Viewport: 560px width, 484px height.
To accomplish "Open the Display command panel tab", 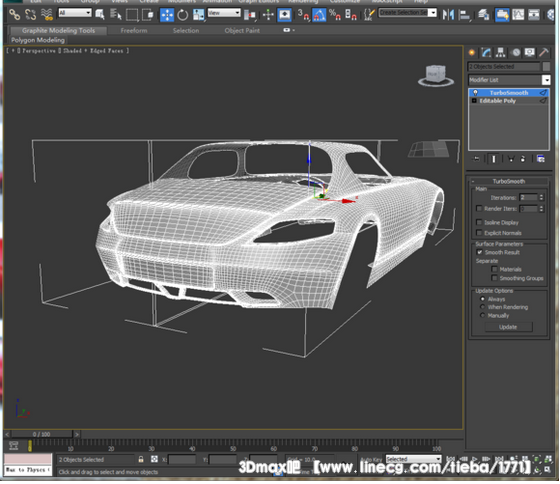I will pyautogui.click(x=530, y=53).
